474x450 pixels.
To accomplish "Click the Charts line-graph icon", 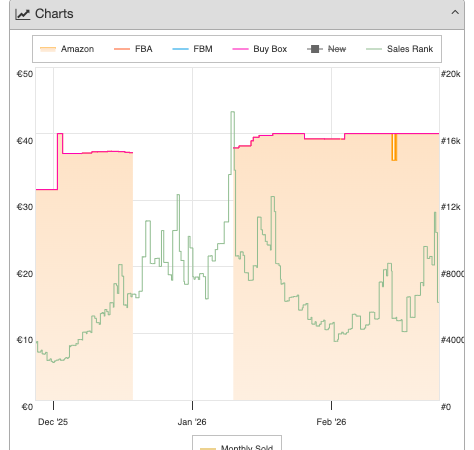I will click(x=23, y=14).
